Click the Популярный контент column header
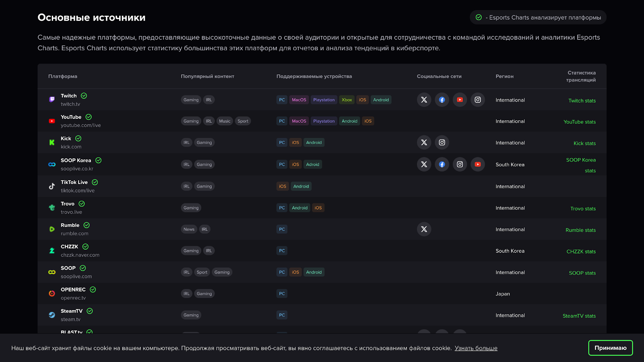The width and height of the screenshot is (644, 362). [207, 76]
